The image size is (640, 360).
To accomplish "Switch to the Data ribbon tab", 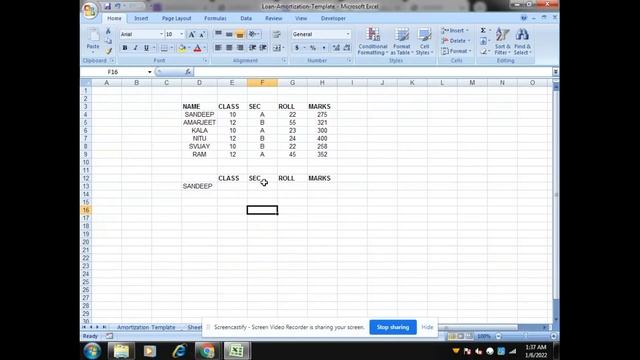I will click(x=246, y=18).
